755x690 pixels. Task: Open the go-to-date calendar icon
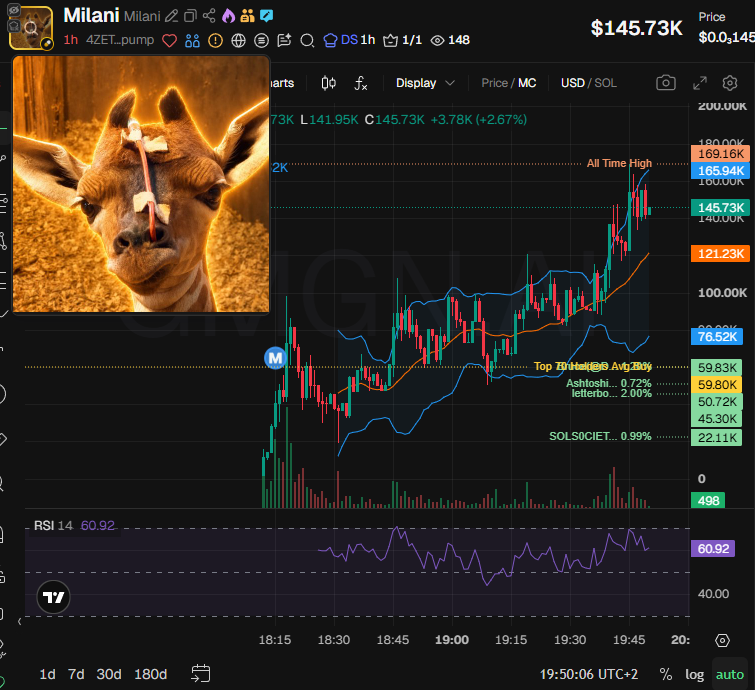coord(200,673)
